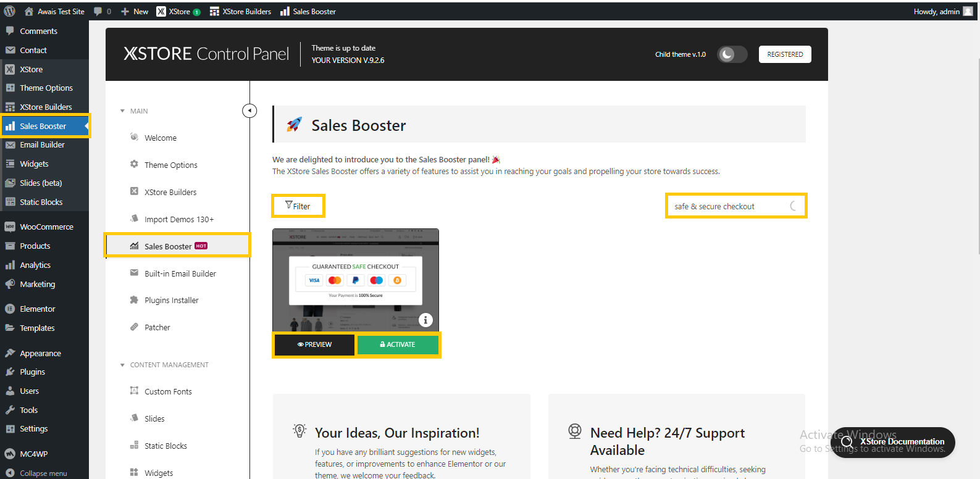This screenshot has height=479, width=980.
Task: Open comments bubble icon in admin bar
Action: (102, 11)
